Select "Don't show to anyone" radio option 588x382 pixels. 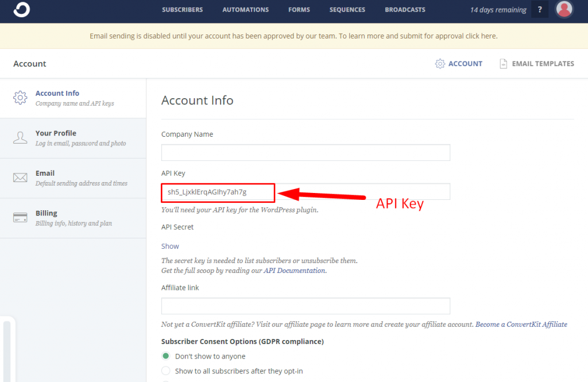point(166,356)
